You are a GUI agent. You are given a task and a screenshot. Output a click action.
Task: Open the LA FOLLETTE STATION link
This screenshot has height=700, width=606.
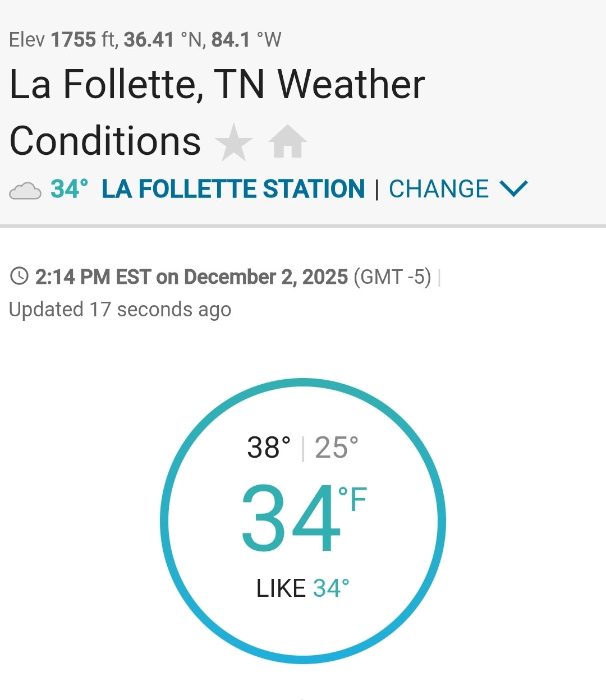[x=233, y=189]
